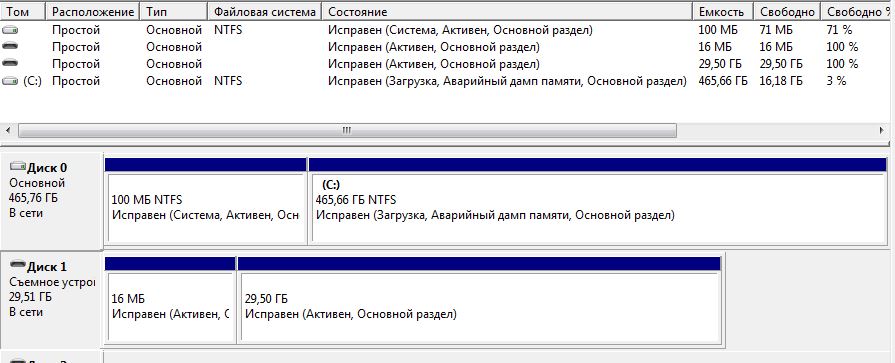The height and width of the screenshot is (363, 895).
Task: Select the 29,50 ГБ partition on Disk 1
Action: coord(479,300)
